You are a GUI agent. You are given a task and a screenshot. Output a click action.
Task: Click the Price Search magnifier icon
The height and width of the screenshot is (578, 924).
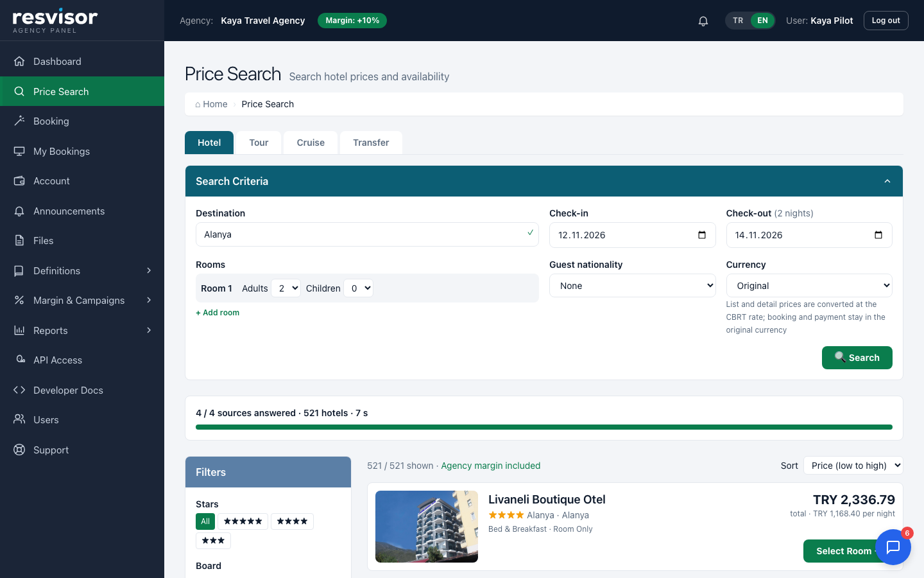pyautogui.click(x=19, y=91)
